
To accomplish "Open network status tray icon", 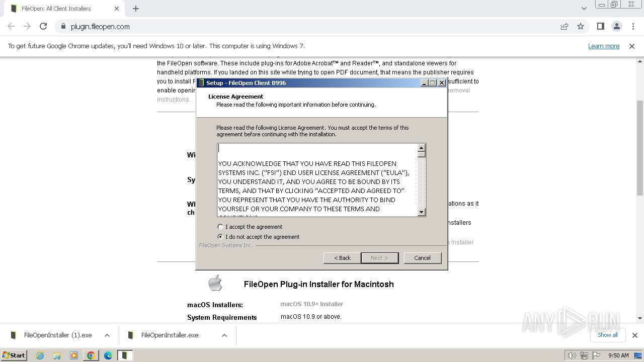I will (584, 355).
